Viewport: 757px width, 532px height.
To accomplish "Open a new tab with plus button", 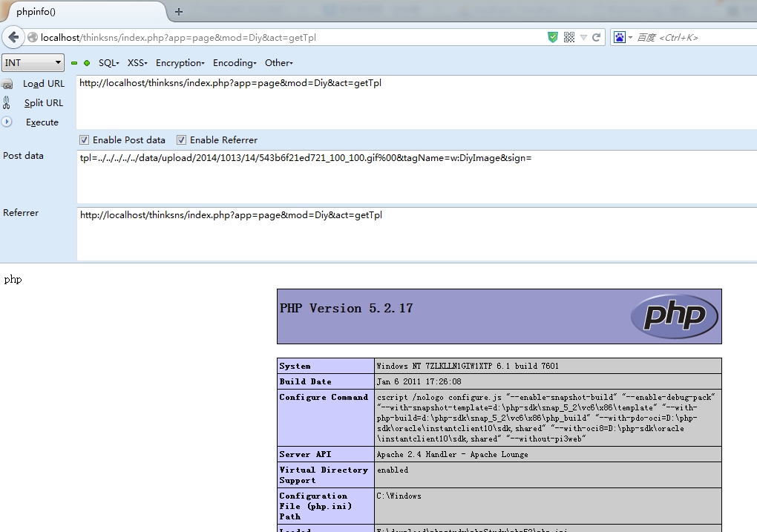I will click(x=179, y=12).
